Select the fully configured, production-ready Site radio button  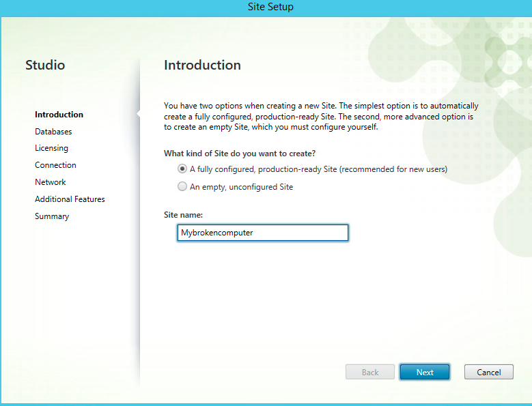click(182, 169)
